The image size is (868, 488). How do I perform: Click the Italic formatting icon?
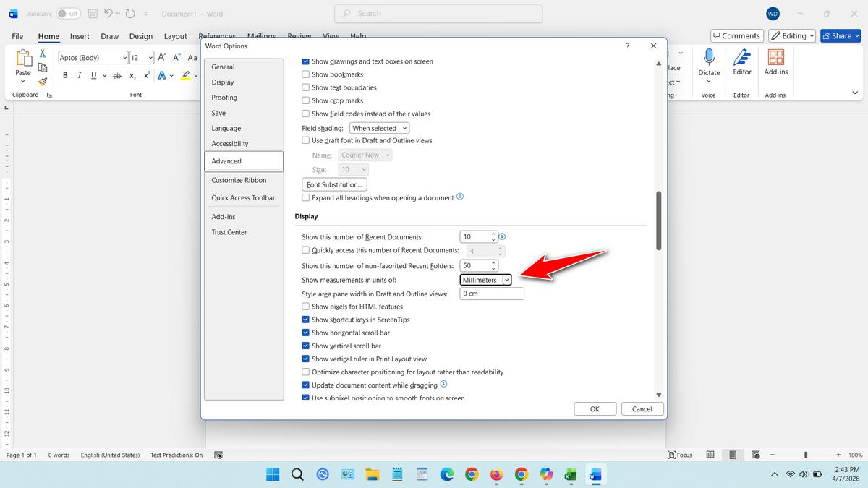coord(80,76)
